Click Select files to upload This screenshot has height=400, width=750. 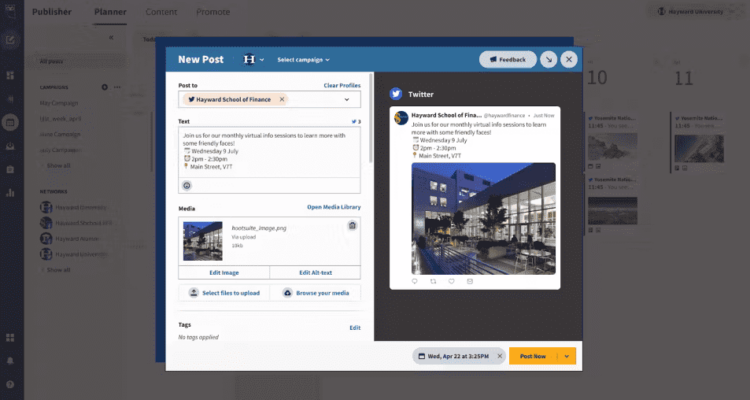[x=224, y=293]
